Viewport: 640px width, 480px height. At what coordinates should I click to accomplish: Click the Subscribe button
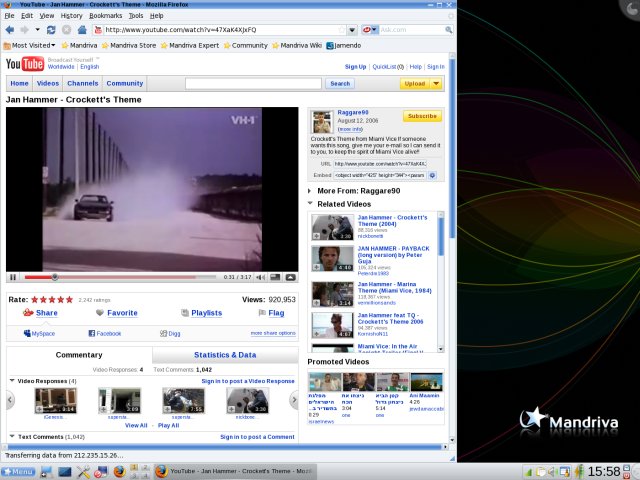pyautogui.click(x=422, y=117)
